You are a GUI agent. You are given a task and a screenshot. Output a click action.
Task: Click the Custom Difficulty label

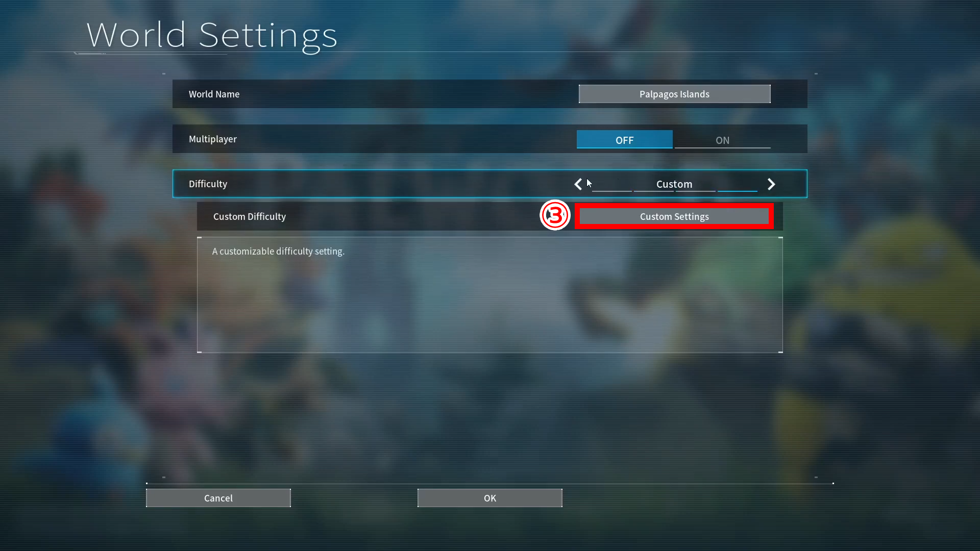point(249,216)
